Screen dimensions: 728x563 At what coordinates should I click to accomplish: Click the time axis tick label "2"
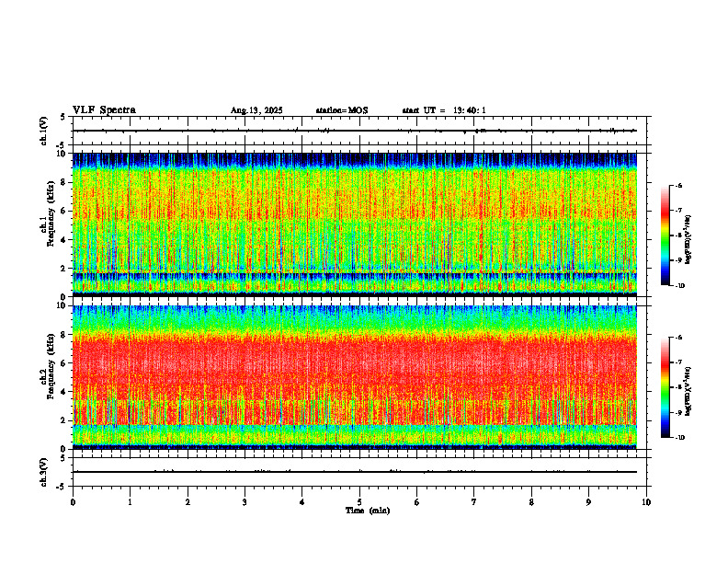tap(188, 502)
